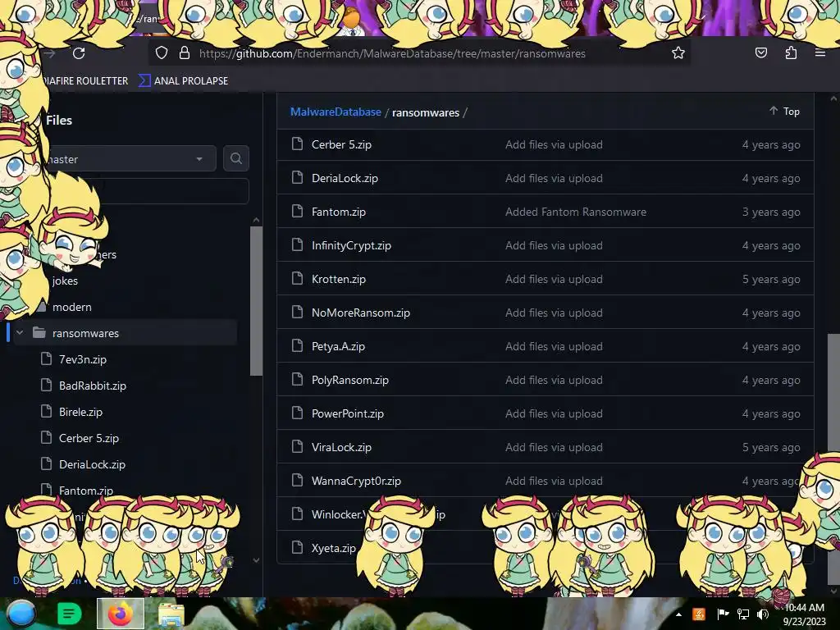The image size is (840, 630).
Task: Open the volume speaker tray icon
Action: coord(762,614)
